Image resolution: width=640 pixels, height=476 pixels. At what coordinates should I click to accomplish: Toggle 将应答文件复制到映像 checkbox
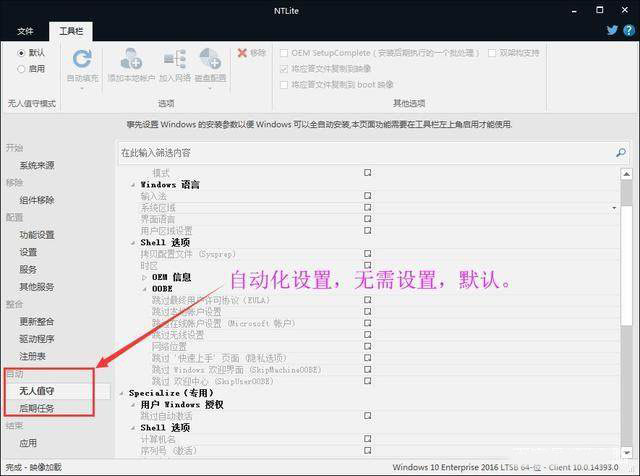point(284,69)
